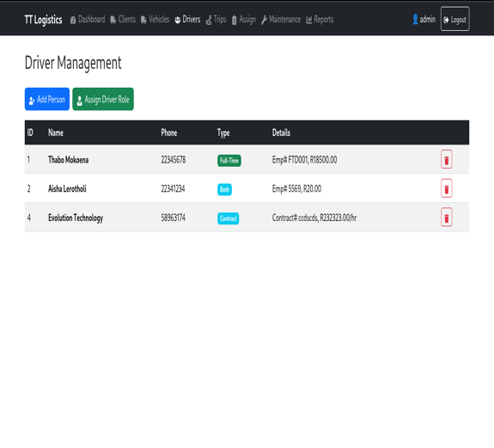Click phone number 22341234
Screen dimensions: 494x448
173,189
